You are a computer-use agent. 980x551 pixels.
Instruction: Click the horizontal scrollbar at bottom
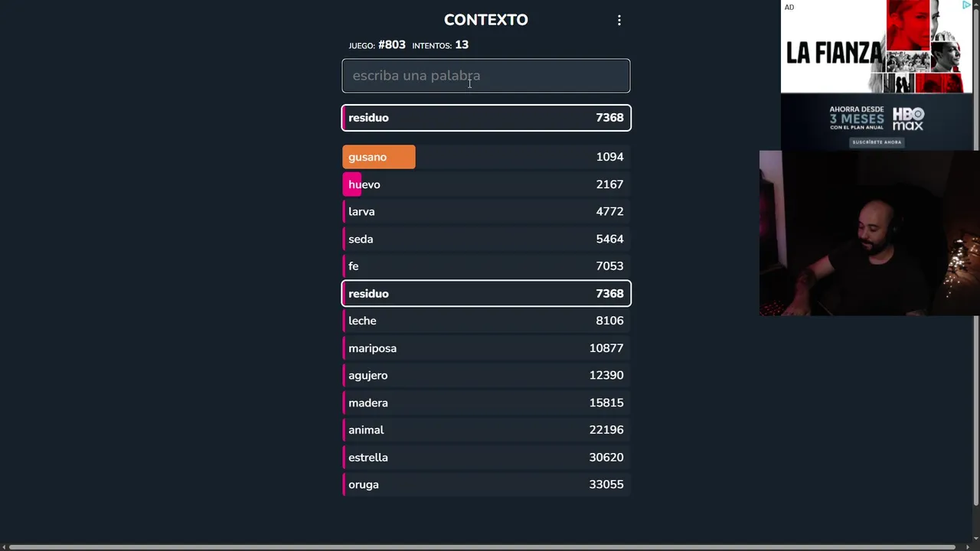(482, 547)
